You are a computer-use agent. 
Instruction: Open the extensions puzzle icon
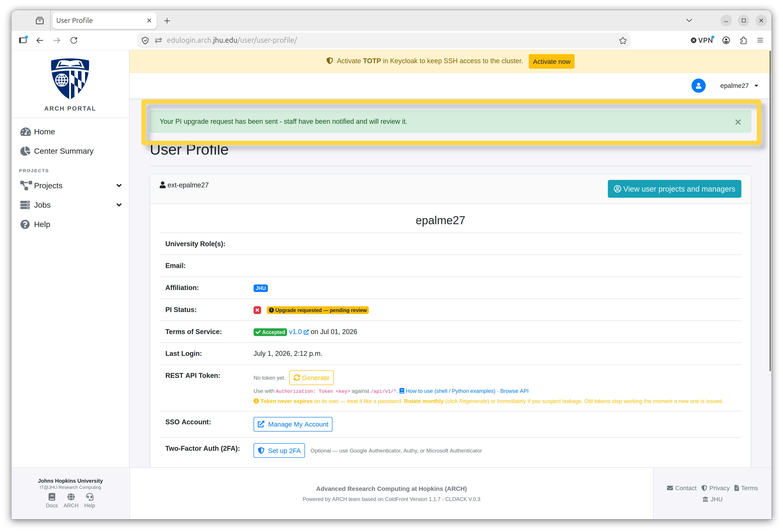pyautogui.click(x=743, y=40)
